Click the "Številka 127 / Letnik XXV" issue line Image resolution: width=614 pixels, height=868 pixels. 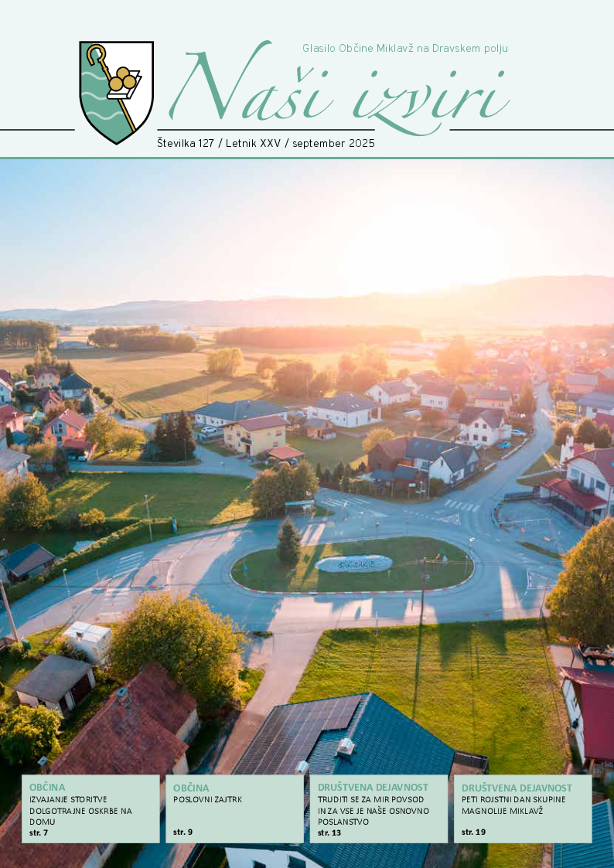pyautogui.click(x=265, y=144)
